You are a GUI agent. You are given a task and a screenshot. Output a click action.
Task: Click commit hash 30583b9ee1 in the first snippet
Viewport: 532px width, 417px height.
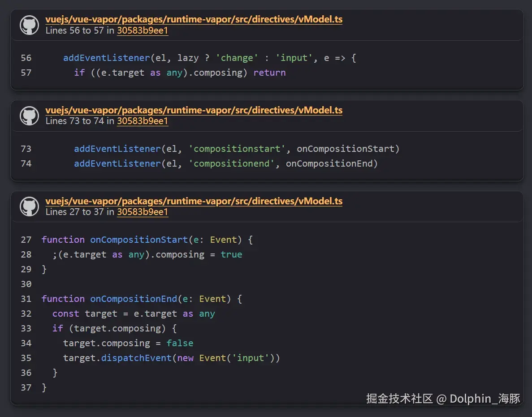point(143,31)
